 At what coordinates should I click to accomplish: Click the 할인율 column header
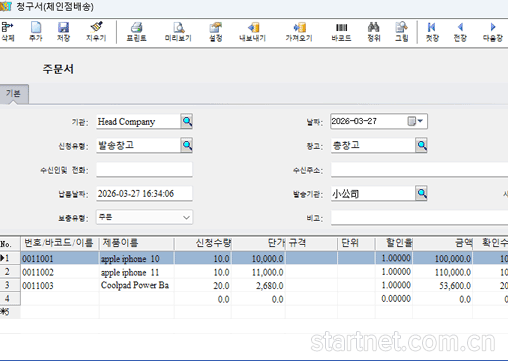(394, 243)
